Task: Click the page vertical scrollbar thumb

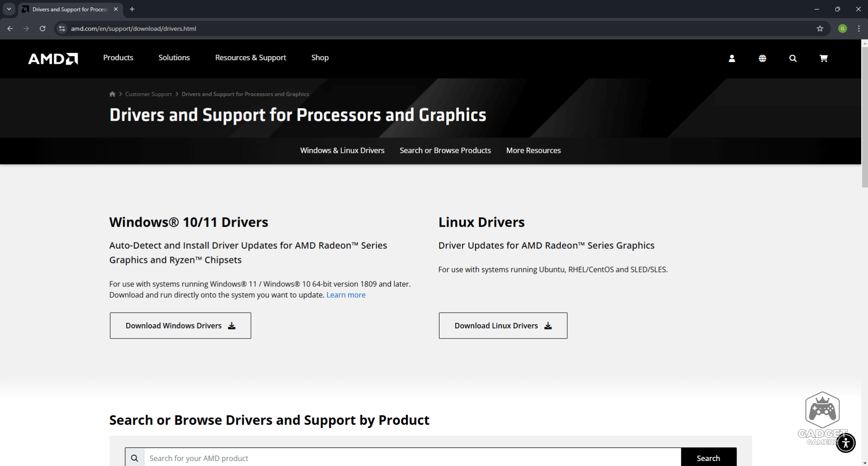Action: [x=864, y=117]
